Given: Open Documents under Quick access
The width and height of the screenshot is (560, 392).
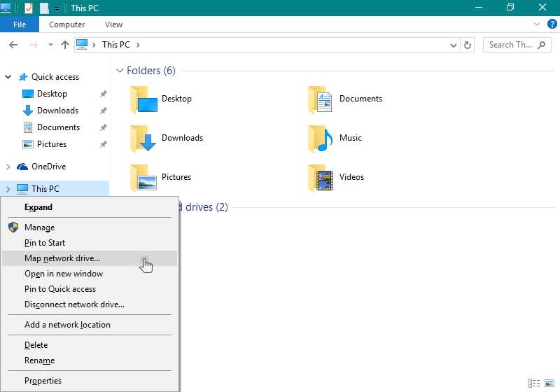Looking at the screenshot, I should pos(58,127).
